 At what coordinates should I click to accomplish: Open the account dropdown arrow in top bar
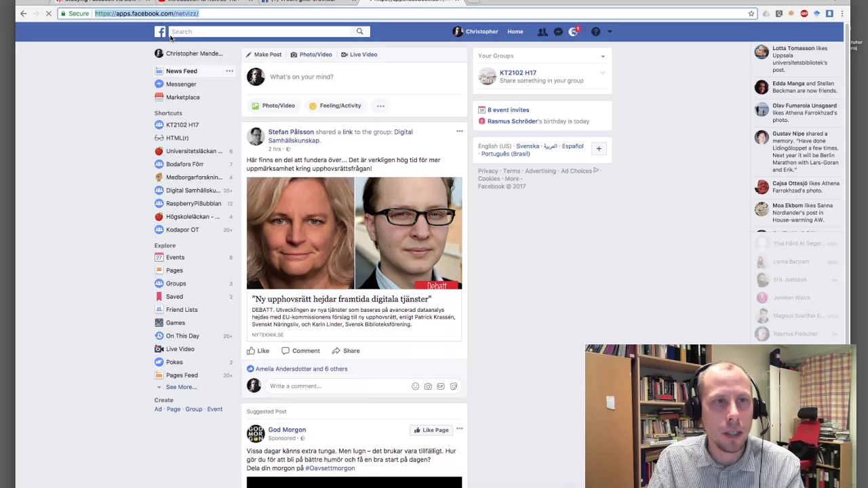tap(610, 31)
